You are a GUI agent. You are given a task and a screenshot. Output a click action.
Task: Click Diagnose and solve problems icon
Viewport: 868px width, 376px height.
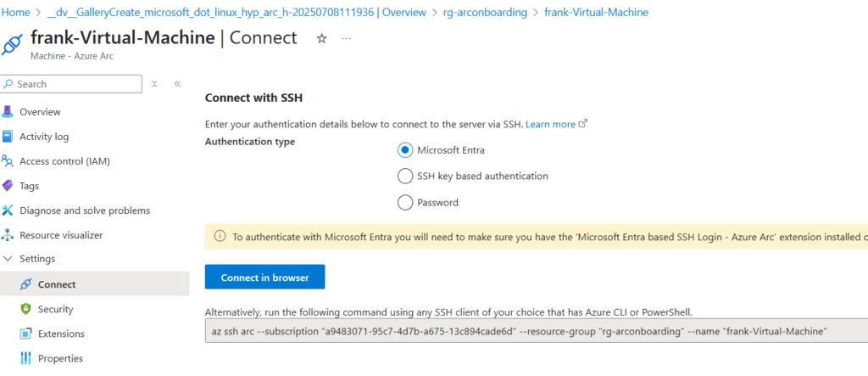pos(8,210)
